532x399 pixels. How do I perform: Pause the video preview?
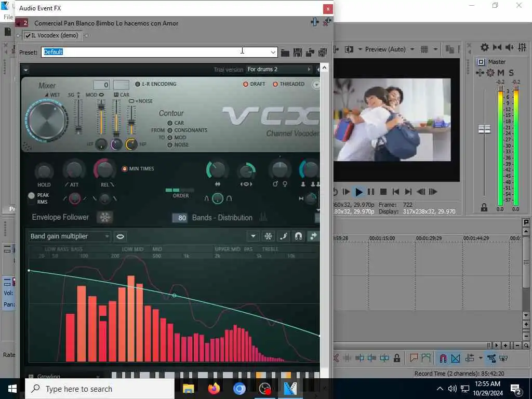coord(371,192)
